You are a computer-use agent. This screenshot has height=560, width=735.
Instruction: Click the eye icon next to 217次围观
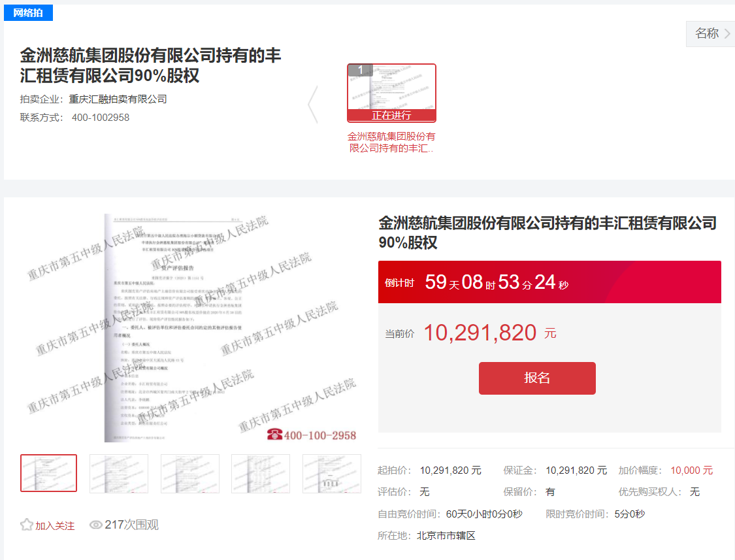[95, 525]
